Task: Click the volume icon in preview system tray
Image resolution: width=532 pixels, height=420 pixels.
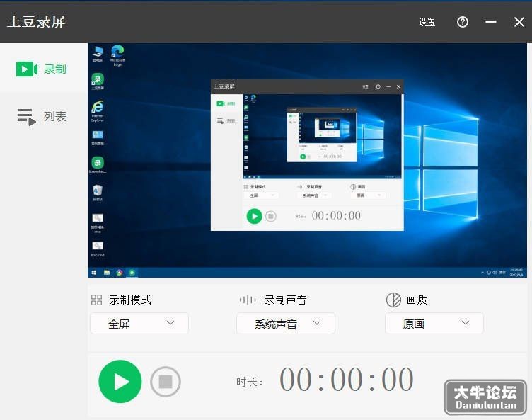Action: coord(495,273)
